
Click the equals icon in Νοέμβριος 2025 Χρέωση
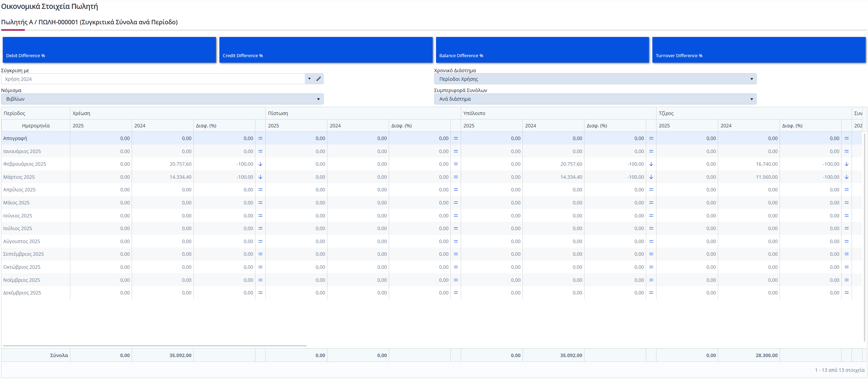261,280
